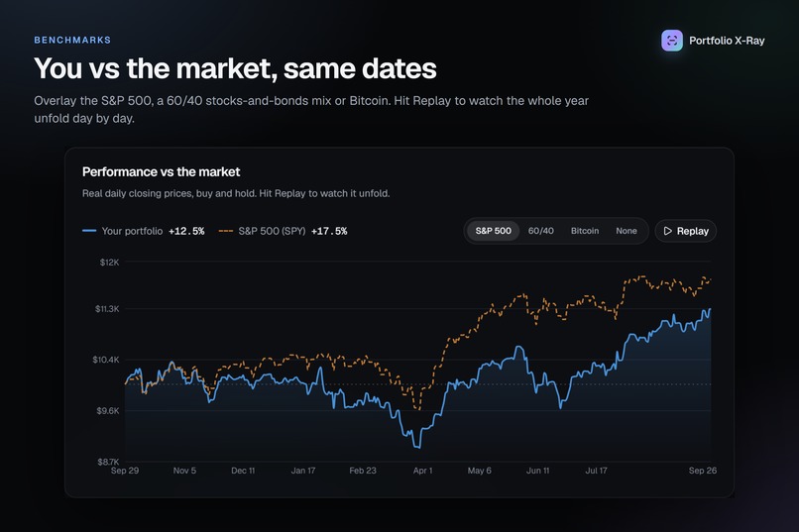Screen dimensions: 799x532
Task: Set benchmark overlay to None
Action: coord(627,231)
